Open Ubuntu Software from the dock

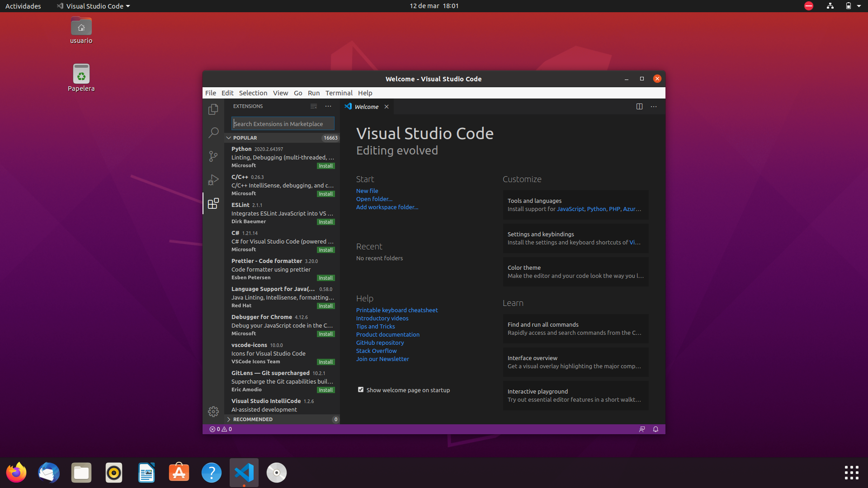point(179,473)
